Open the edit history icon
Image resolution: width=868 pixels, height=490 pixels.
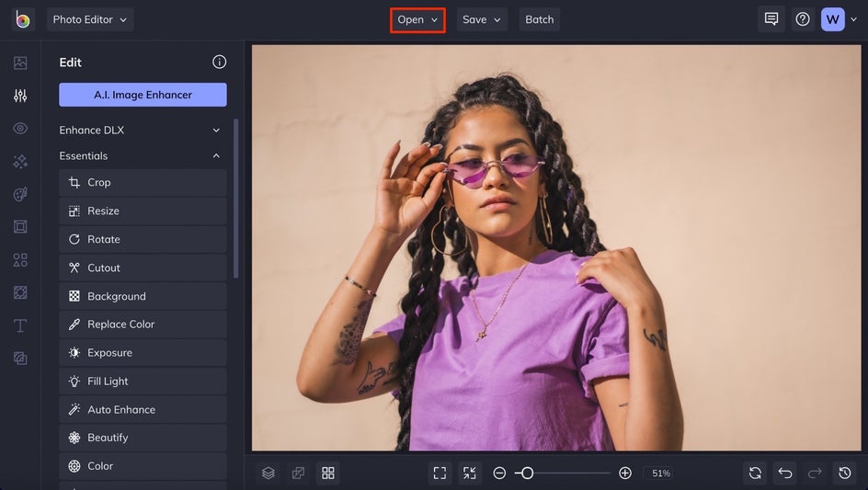[x=845, y=473]
